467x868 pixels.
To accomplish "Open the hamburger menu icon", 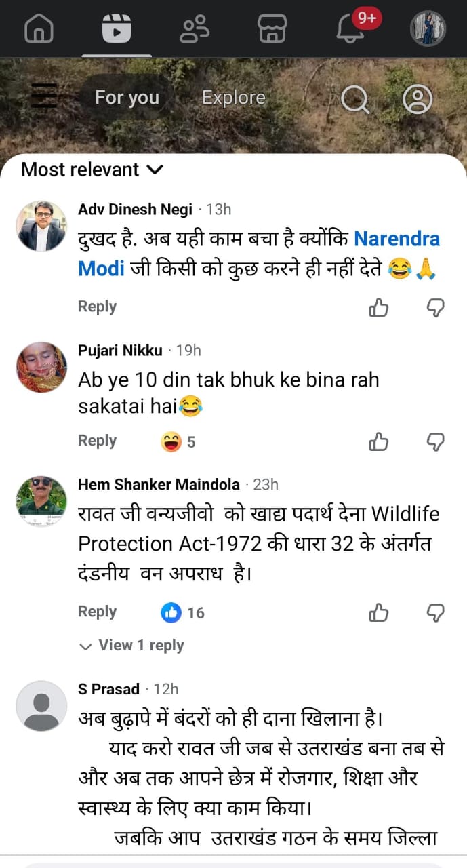I will [x=44, y=96].
